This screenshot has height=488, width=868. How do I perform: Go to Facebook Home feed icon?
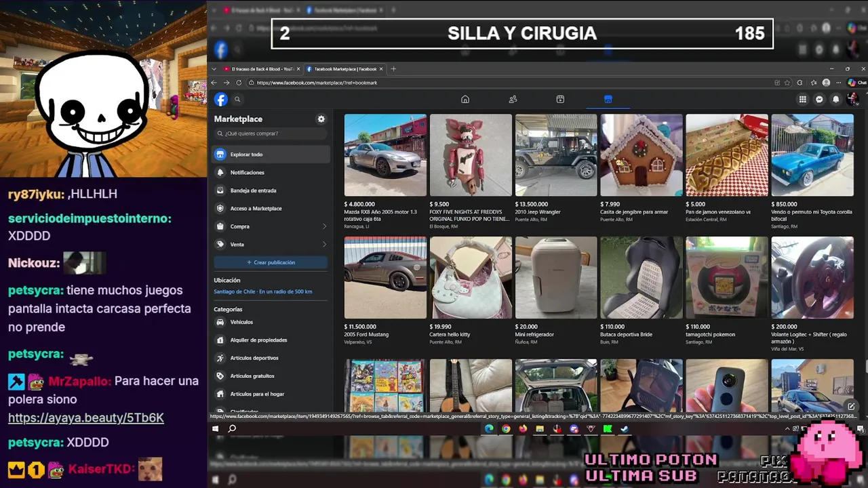click(x=465, y=100)
